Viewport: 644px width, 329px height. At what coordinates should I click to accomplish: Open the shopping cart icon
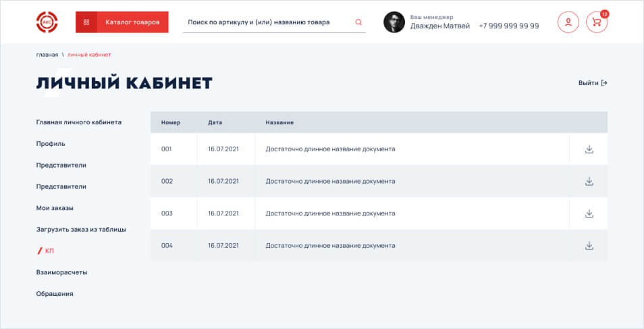click(x=596, y=22)
